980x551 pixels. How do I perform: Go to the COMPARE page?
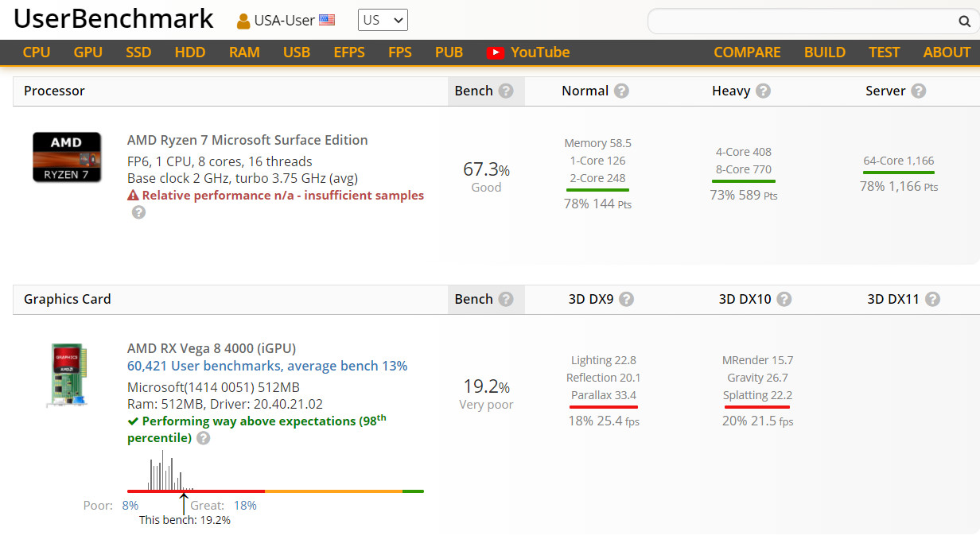[747, 52]
